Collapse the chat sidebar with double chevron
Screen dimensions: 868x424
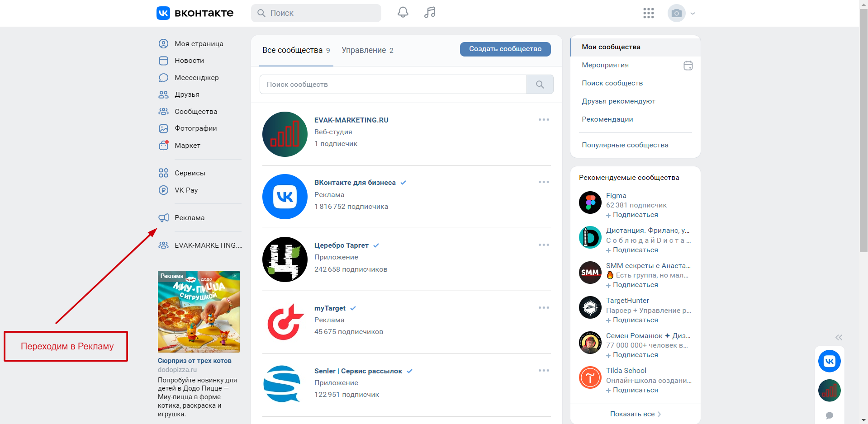(x=839, y=337)
